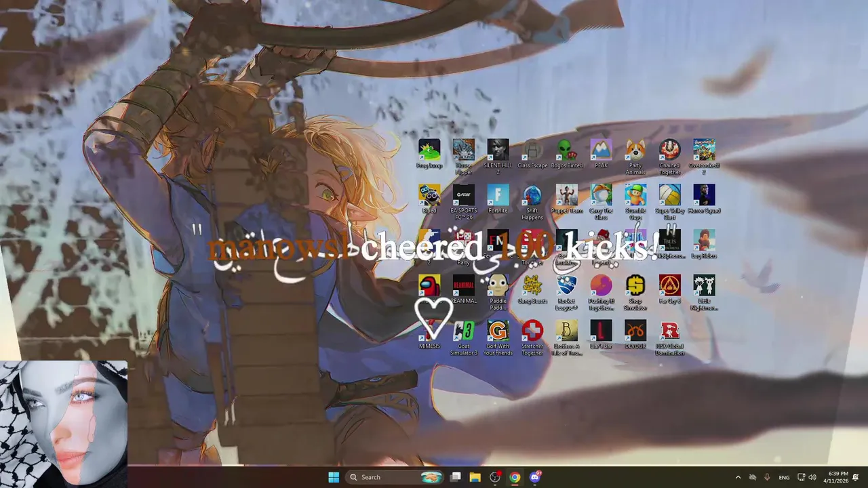868x488 pixels.
Task: Open the notification bell icon
Action: pyautogui.click(x=856, y=477)
